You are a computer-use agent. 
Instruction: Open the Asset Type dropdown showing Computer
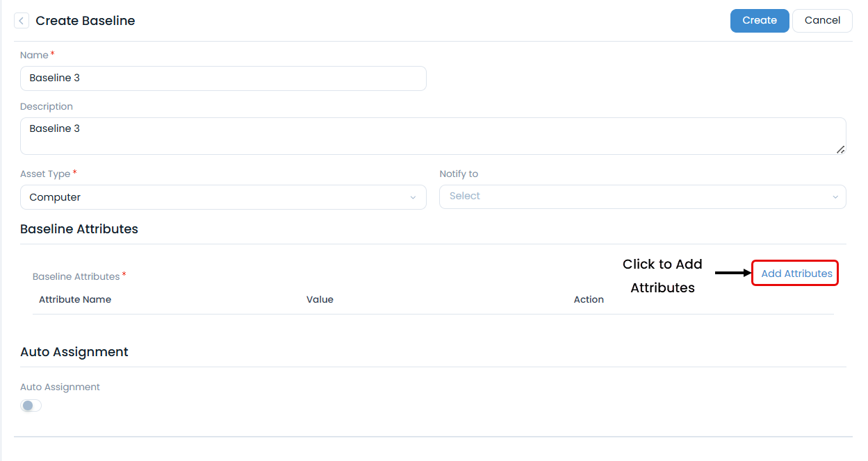[222, 197]
